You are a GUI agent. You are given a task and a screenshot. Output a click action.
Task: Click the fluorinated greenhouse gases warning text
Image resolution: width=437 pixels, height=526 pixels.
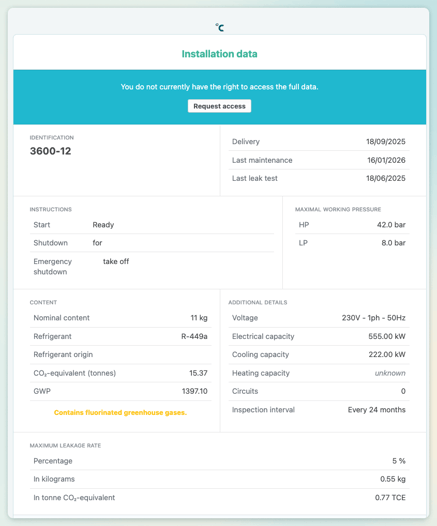tap(120, 413)
